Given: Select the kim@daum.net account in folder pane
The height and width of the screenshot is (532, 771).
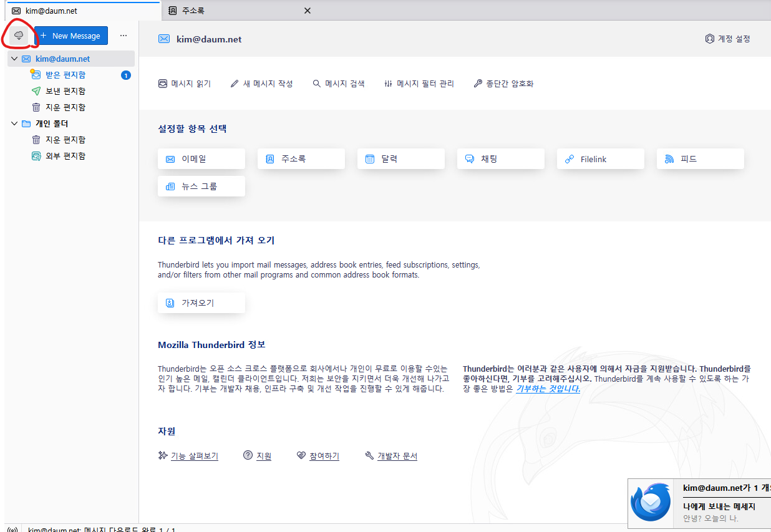Looking at the screenshot, I should click(x=71, y=59).
